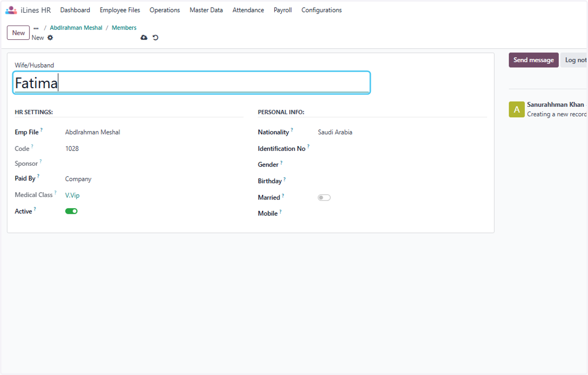This screenshot has width=588, height=375.
Task: Show help tooltip for Emp File
Action: tap(41, 130)
